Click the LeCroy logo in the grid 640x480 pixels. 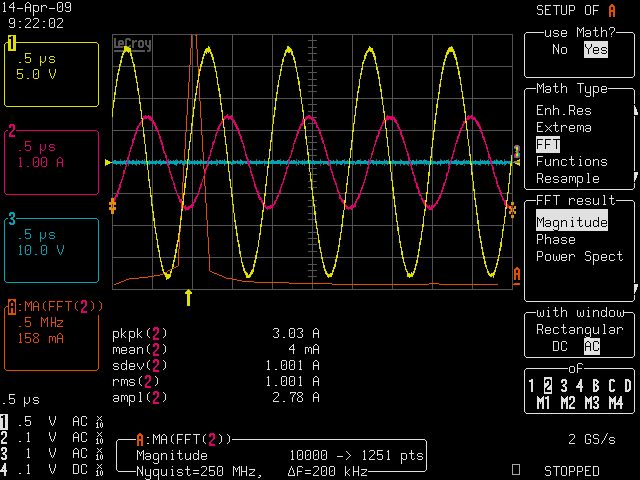pyautogui.click(x=132, y=44)
